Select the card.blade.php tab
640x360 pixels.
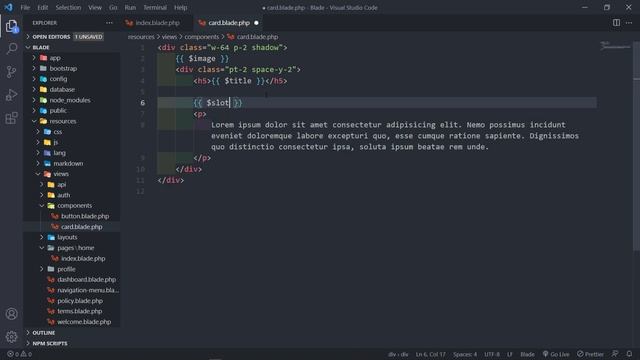pyautogui.click(x=229, y=23)
